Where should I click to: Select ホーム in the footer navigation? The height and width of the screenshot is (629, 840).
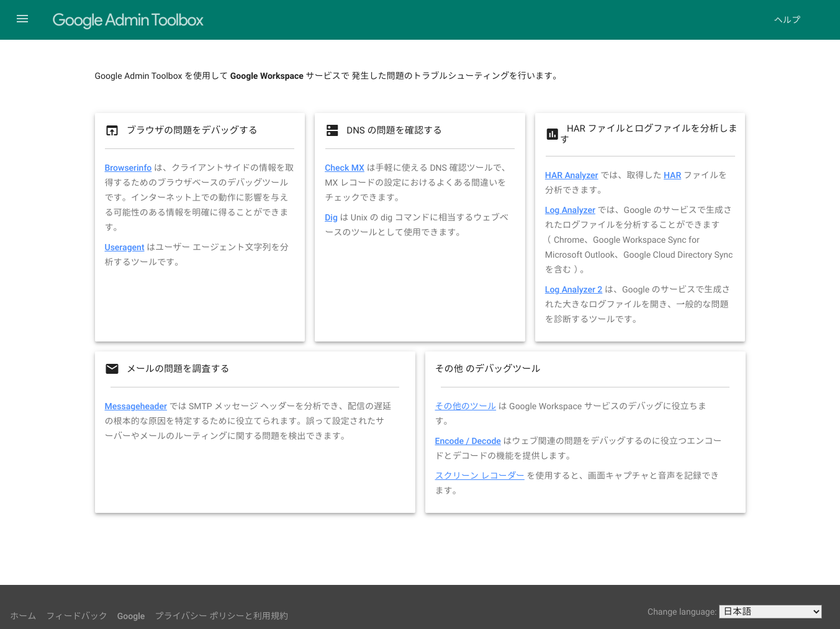[x=22, y=615]
